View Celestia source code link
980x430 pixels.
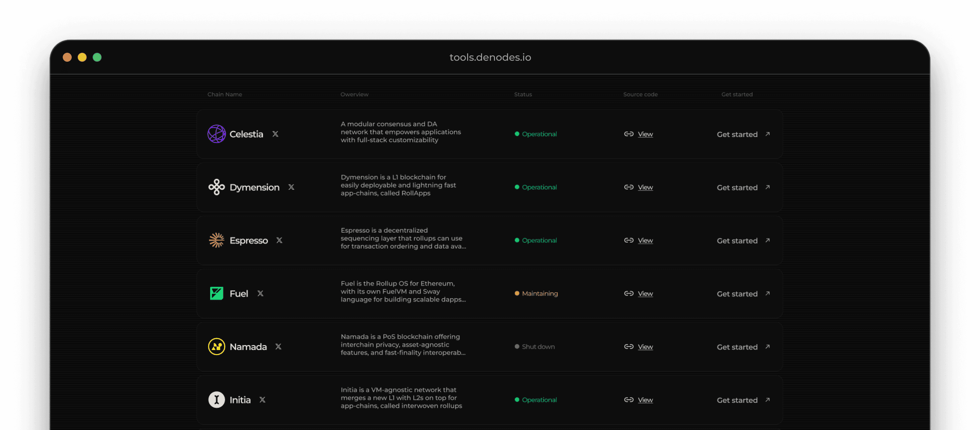[x=645, y=134]
